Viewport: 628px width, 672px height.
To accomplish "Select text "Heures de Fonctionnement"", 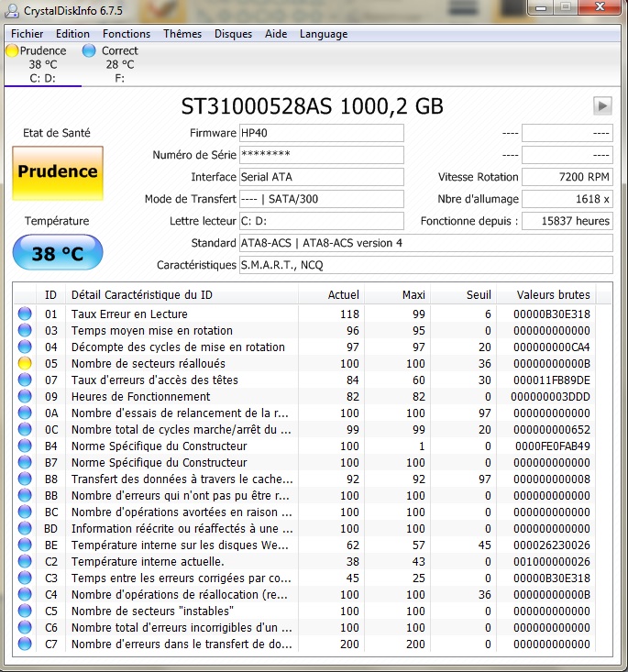I will tap(140, 396).
